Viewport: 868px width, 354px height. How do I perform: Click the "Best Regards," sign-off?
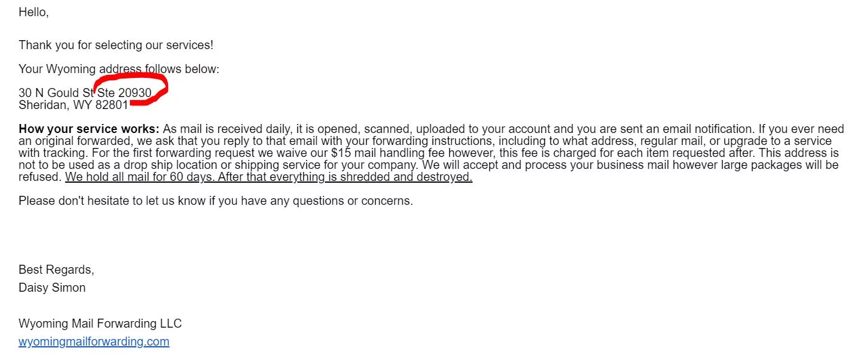pos(56,270)
